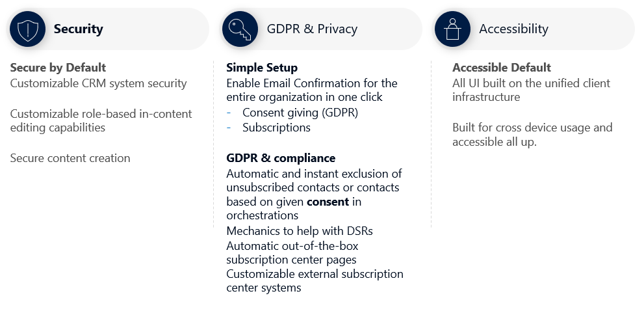Click the Secure content creation line
The width and height of the screenshot is (644, 313).
pyautogui.click(x=70, y=158)
